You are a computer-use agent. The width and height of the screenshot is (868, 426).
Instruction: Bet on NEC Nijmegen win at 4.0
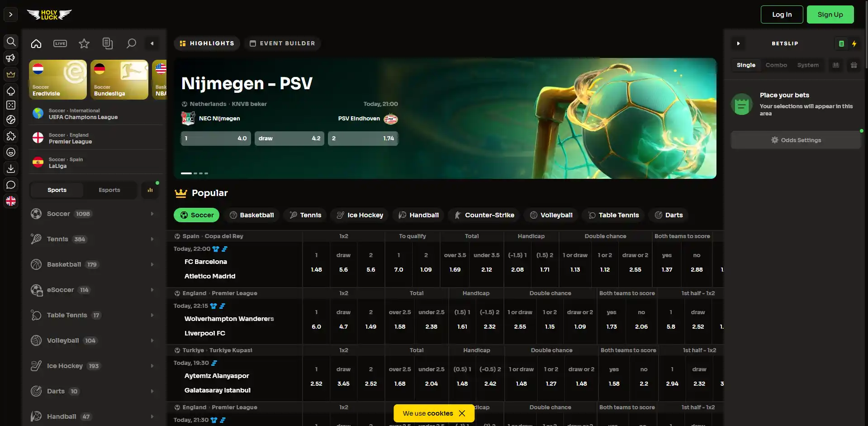216,139
